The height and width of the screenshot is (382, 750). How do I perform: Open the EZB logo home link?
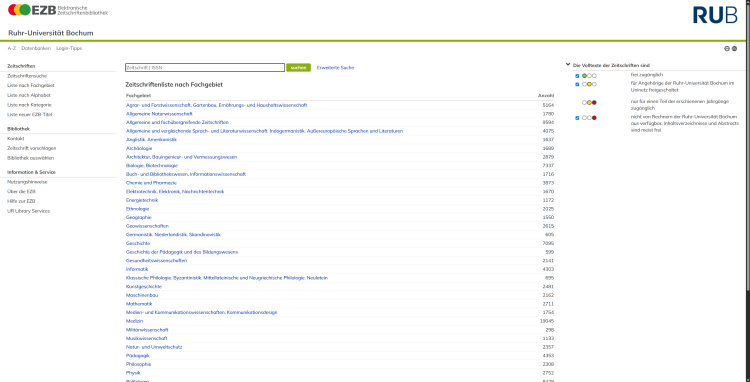[x=58, y=10]
